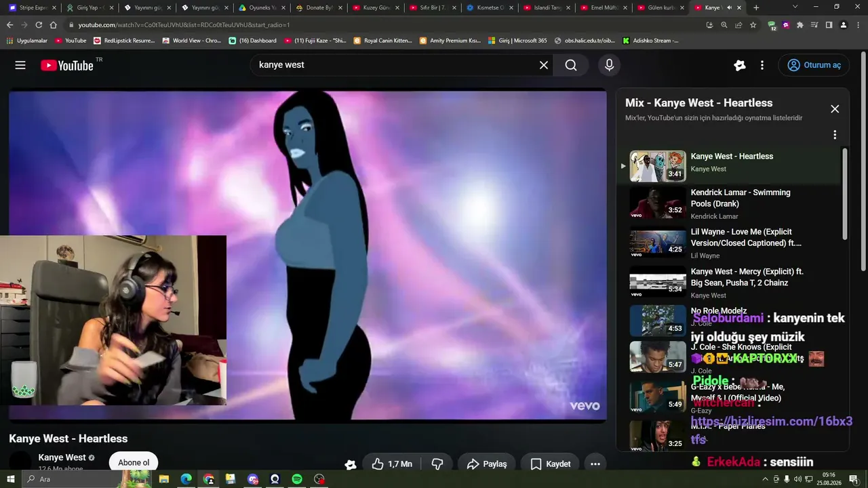The image size is (868, 488).
Task: Switch to the Giriş Yap tab
Action: pos(90,7)
